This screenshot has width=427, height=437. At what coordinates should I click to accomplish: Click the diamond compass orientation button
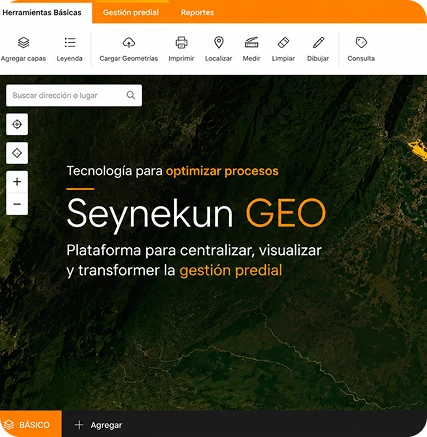[x=17, y=153]
